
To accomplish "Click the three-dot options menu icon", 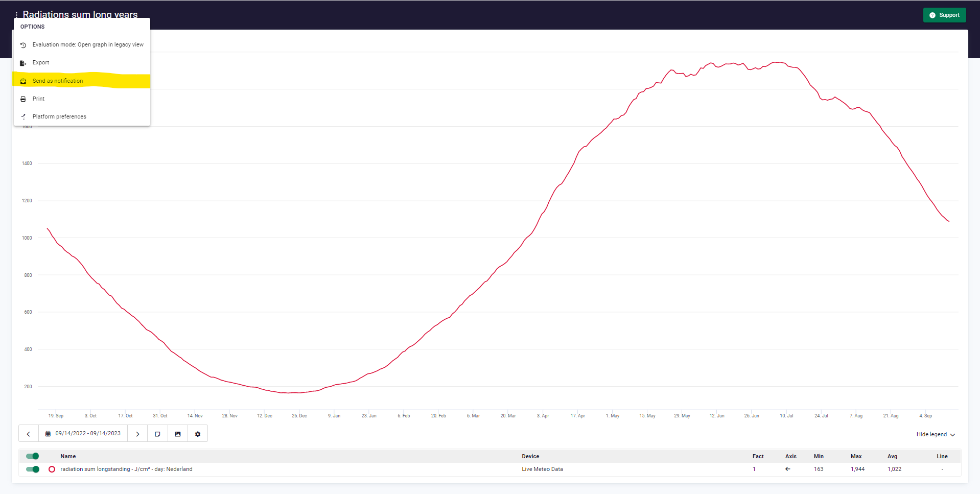I will click(x=16, y=15).
